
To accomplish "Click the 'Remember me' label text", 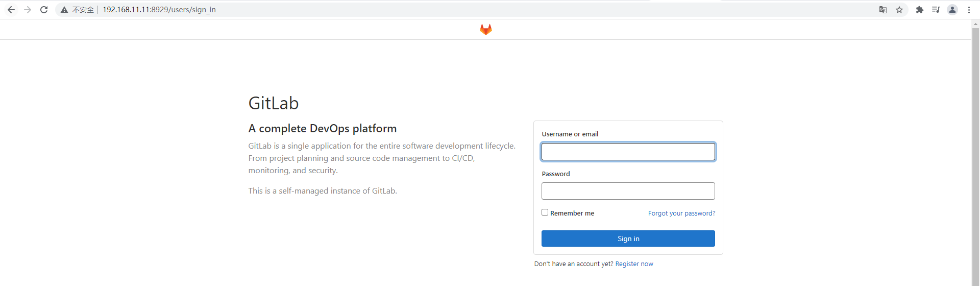I will pyautogui.click(x=572, y=213).
